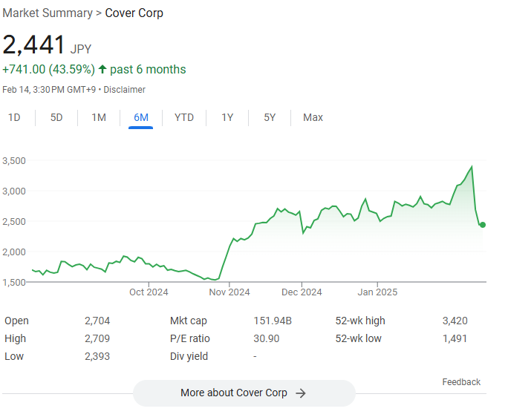Click the 52-wk high value 3,420
Screen dimensions: 508x420
[x=455, y=321]
